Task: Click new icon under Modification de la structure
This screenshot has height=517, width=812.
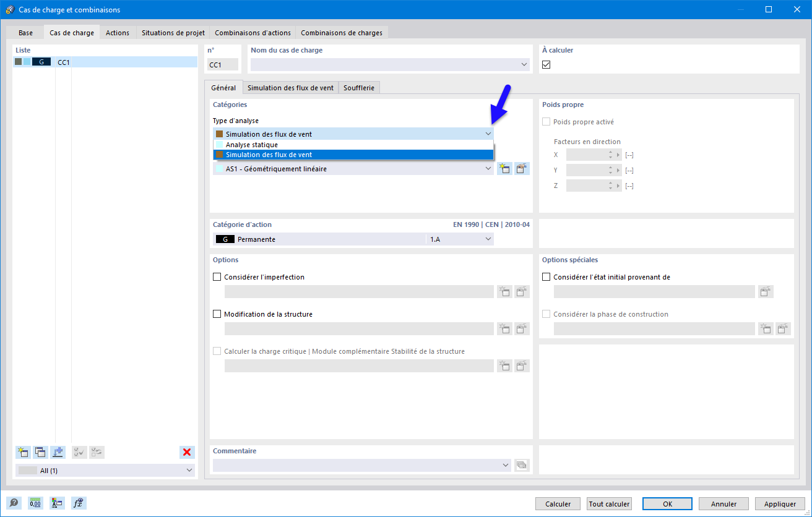Action: [x=504, y=329]
